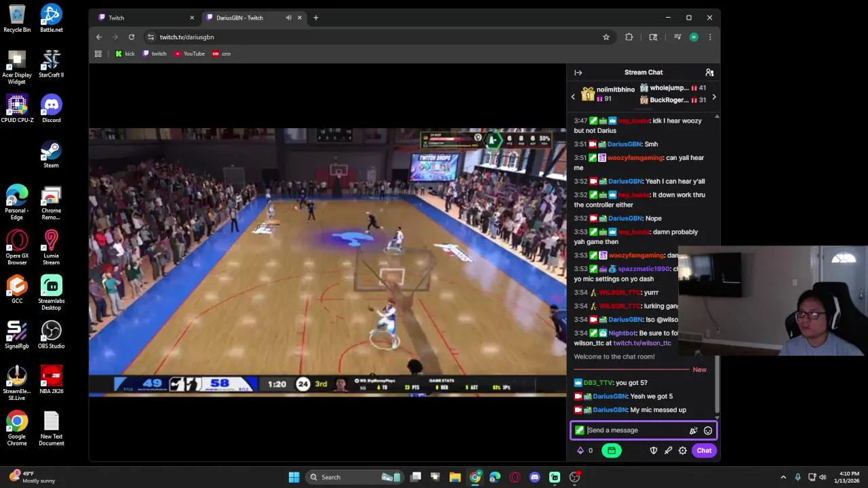The image size is (868, 488).
Task: Open DB3_TTV's username in chat
Action: pyautogui.click(x=597, y=383)
